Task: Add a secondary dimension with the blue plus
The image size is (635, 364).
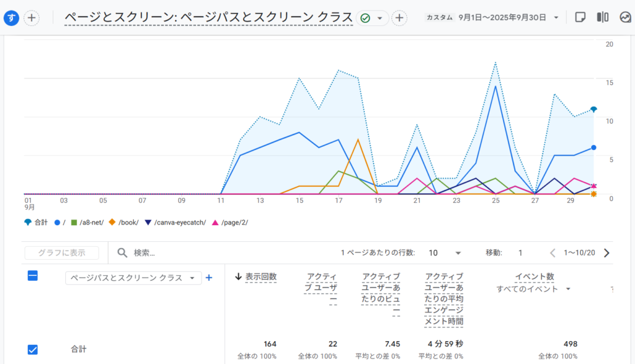Action: pos(209,278)
